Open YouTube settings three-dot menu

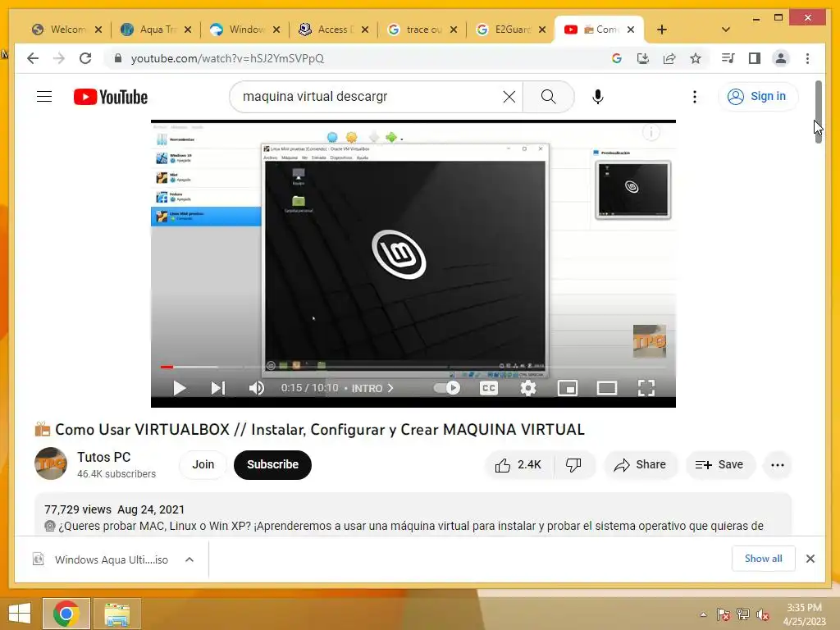tap(694, 97)
